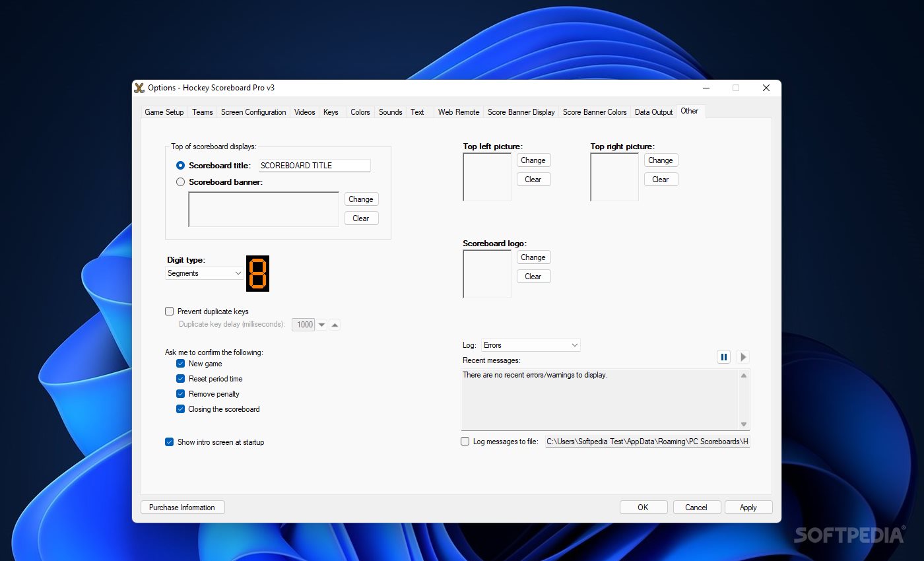Uncheck Reset period time confirmation

pos(181,379)
